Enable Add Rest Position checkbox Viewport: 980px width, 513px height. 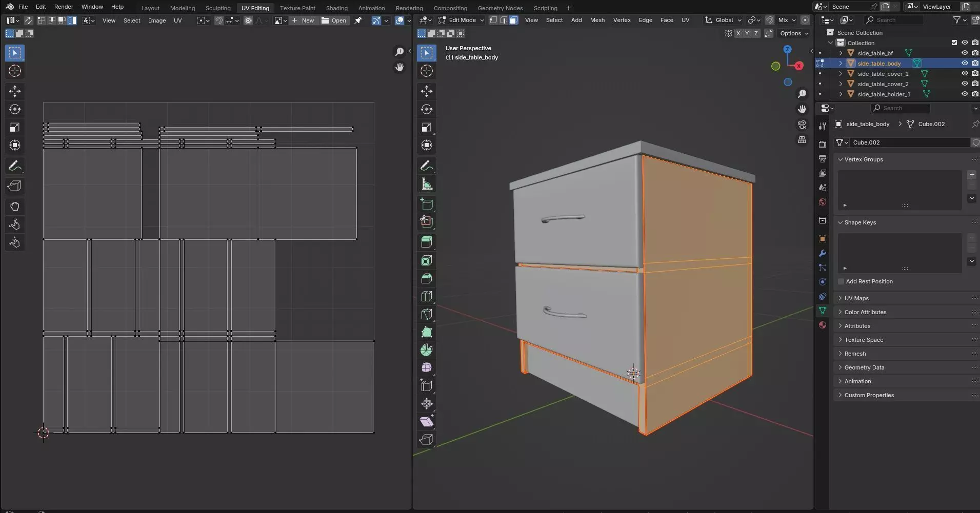841,281
